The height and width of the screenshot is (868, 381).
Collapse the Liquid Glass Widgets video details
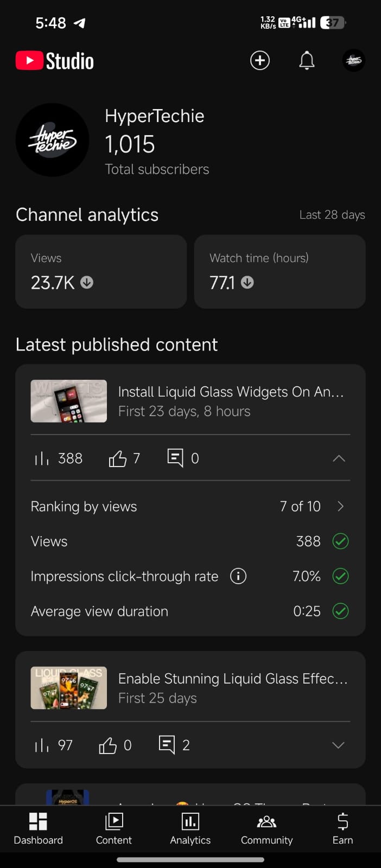[339, 458]
